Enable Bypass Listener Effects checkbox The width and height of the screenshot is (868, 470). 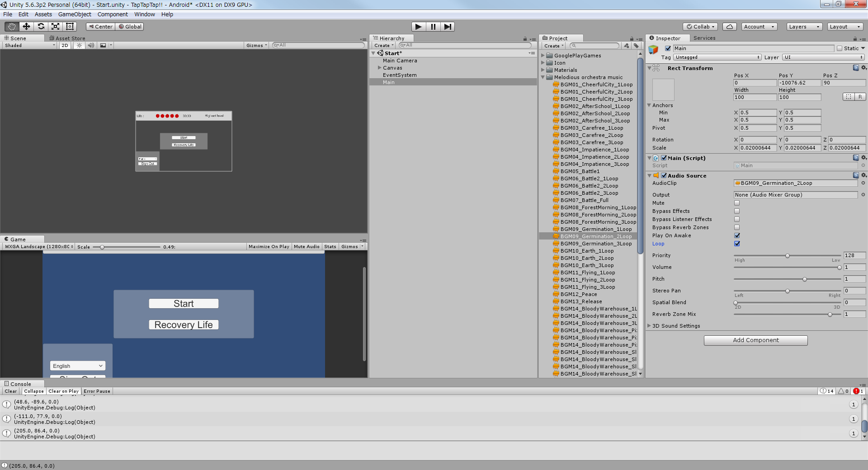pyautogui.click(x=737, y=219)
